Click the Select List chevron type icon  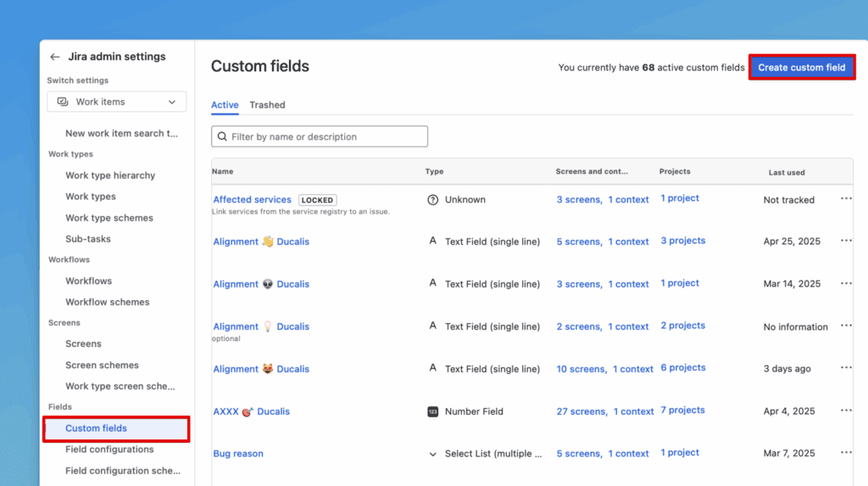tap(432, 454)
